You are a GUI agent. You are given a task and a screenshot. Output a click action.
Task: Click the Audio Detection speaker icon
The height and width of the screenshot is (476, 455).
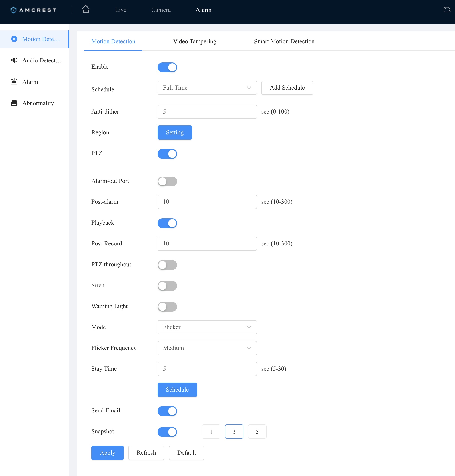pos(14,60)
